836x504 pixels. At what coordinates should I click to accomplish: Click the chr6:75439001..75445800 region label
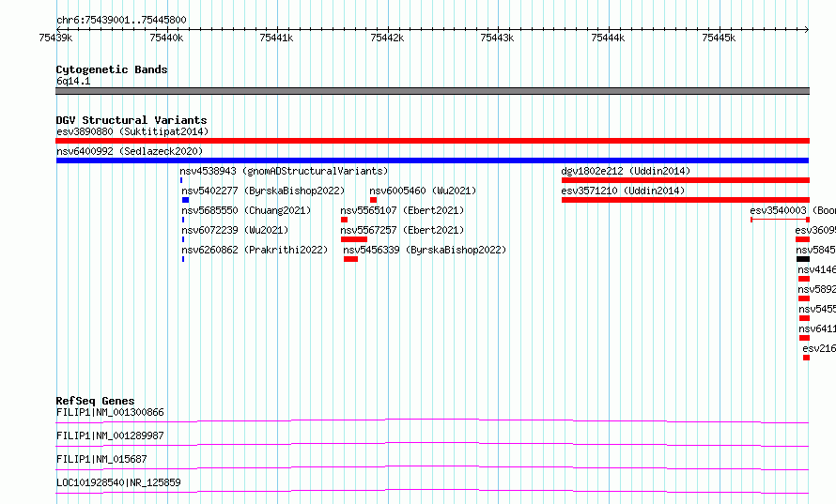(121, 20)
